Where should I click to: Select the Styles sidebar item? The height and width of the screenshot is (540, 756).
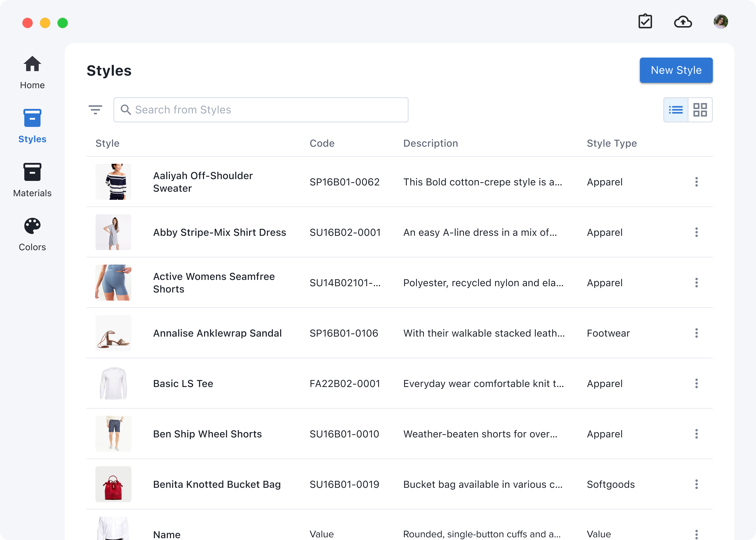pos(32,126)
